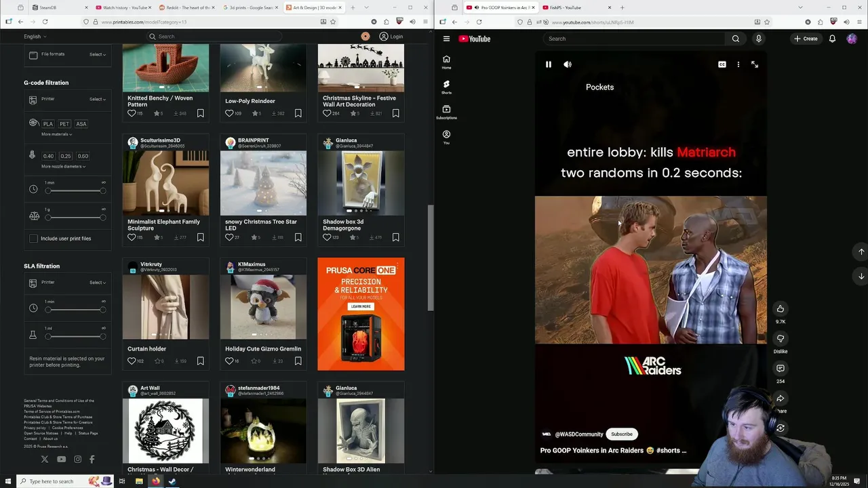Viewport: 868px width, 488px height.
Task: Like the snowy Christmas Tree Star LED
Action: (229, 237)
